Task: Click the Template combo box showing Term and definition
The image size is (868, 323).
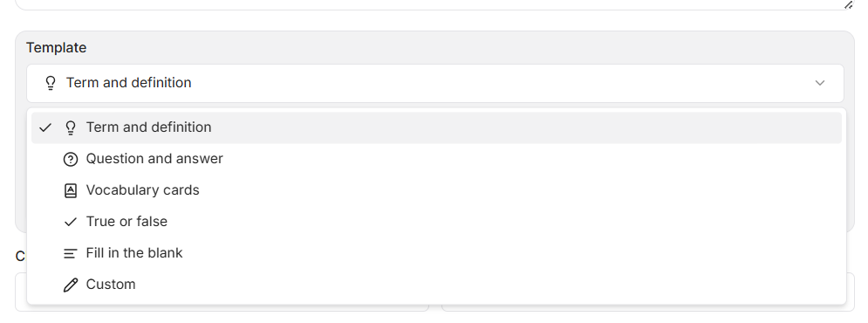Action: tap(435, 83)
